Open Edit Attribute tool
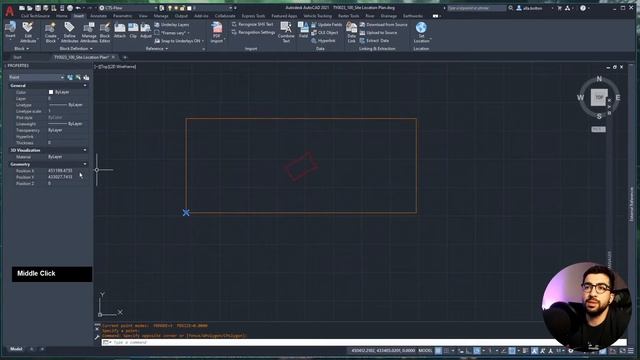 point(28,32)
